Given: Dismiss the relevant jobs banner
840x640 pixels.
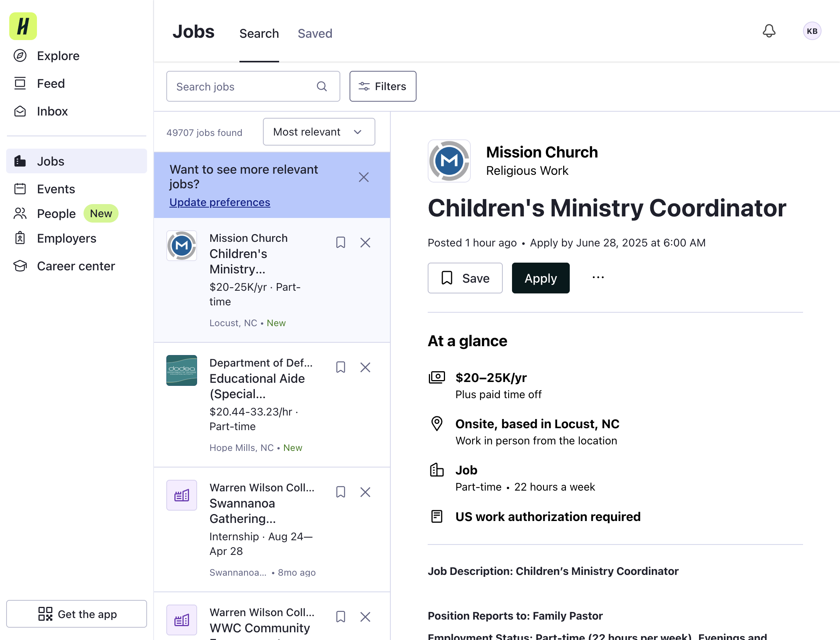Looking at the screenshot, I should pos(364,177).
